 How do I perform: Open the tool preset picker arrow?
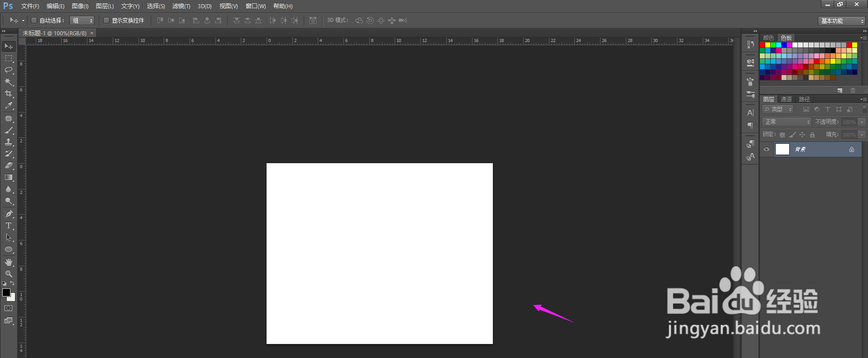[x=23, y=20]
